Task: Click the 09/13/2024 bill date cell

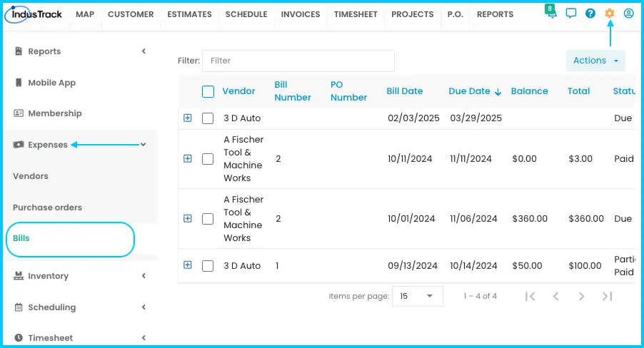Action: pos(413,266)
